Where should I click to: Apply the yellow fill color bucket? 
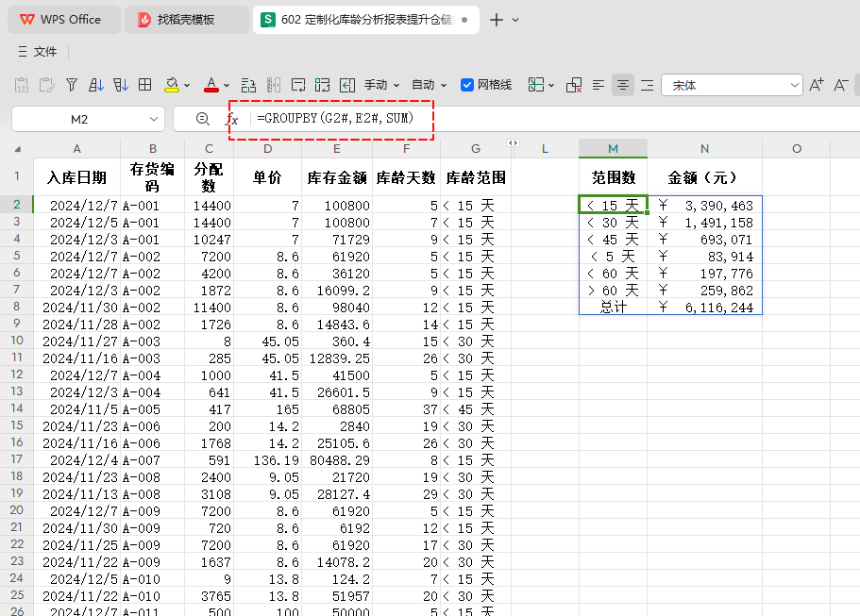(172, 85)
